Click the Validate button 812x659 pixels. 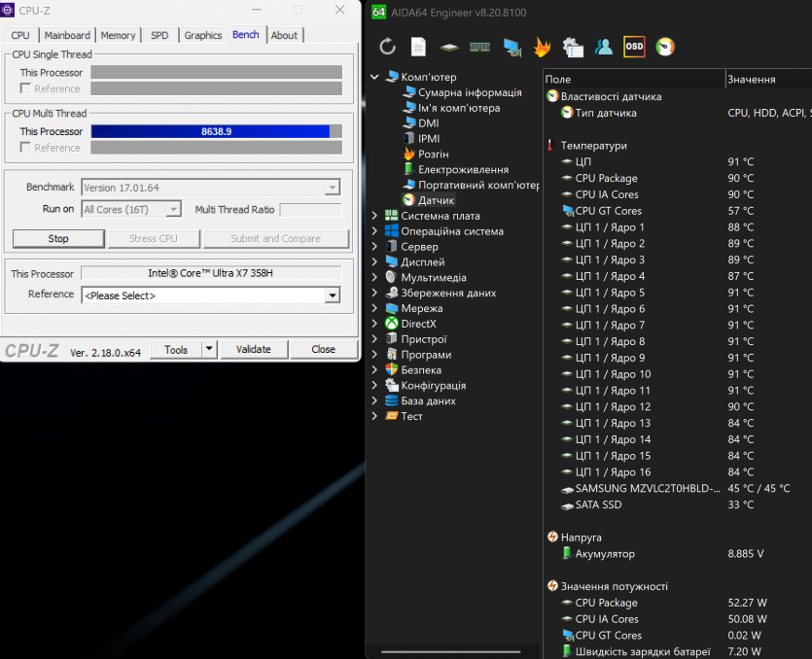pyautogui.click(x=253, y=350)
